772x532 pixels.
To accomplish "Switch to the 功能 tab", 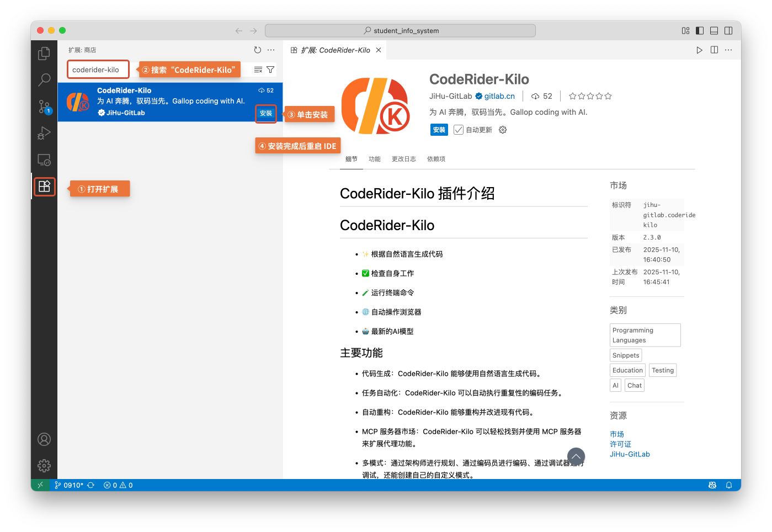I will click(375, 159).
